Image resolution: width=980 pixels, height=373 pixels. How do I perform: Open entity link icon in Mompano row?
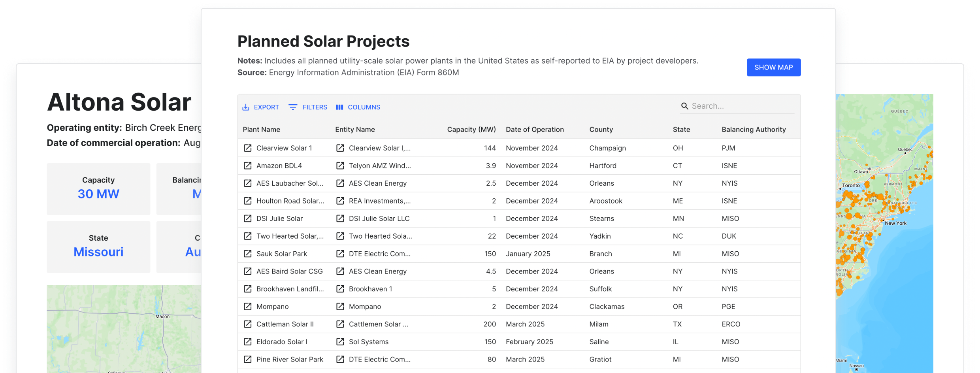(x=340, y=307)
